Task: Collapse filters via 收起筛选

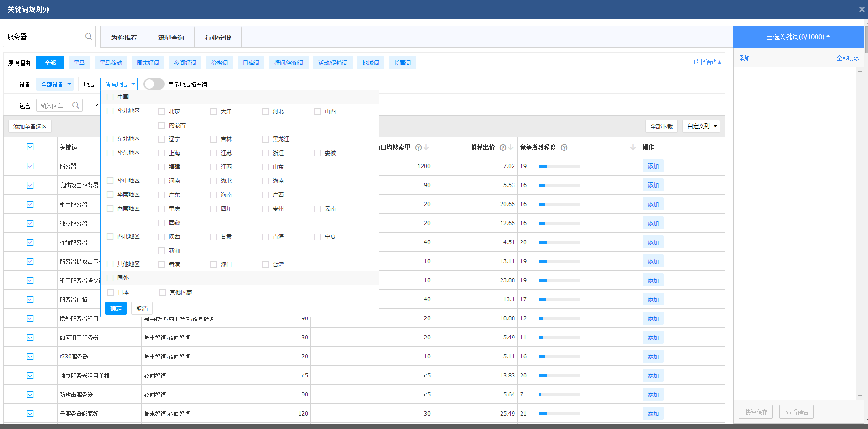Action: [707, 62]
